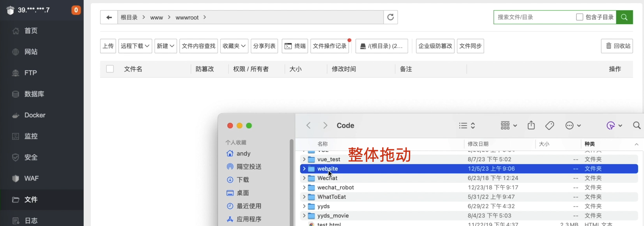Open the 远程下载 dropdown
Viewport: 644px width, 226px height.
[x=135, y=46]
